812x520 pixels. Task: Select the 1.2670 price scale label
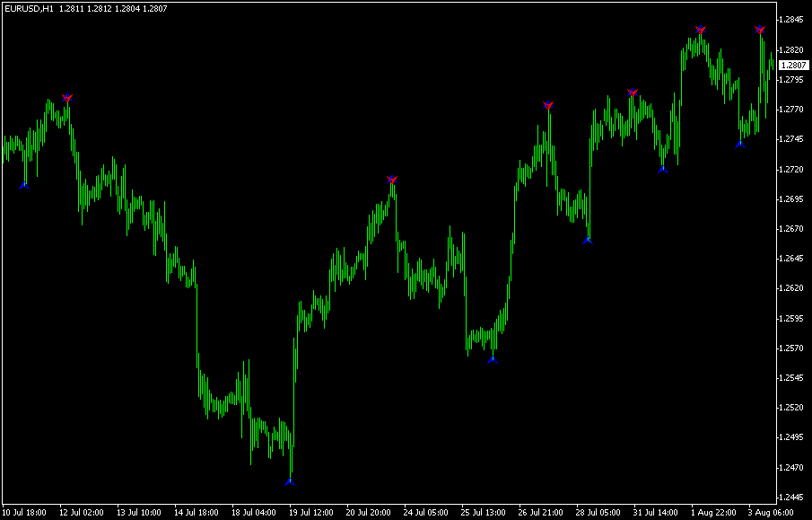click(793, 229)
